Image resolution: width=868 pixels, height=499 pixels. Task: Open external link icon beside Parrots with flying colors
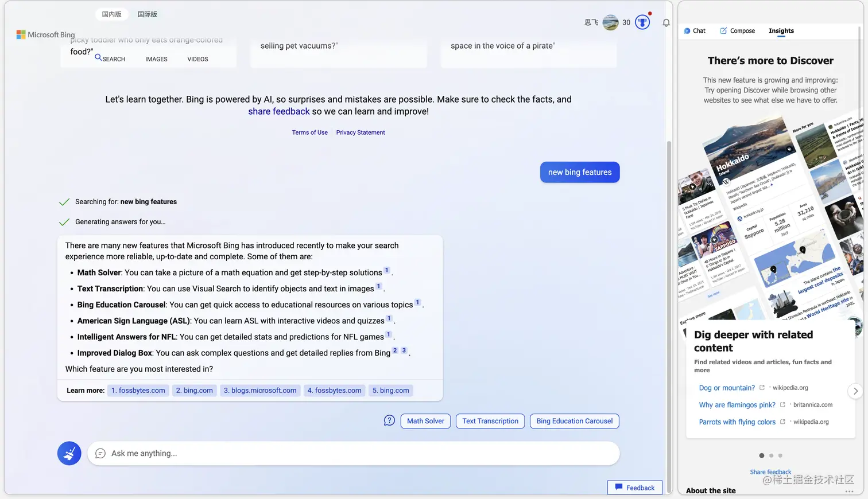[782, 422]
